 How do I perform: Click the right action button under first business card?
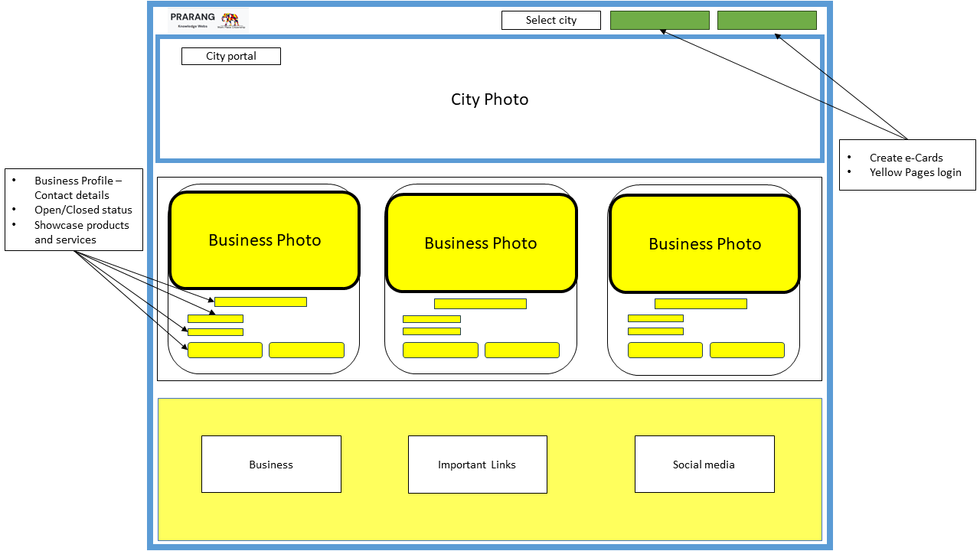pyautogui.click(x=306, y=350)
